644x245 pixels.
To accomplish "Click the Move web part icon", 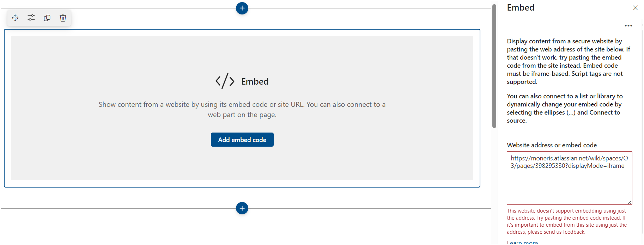I will [x=15, y=18].
